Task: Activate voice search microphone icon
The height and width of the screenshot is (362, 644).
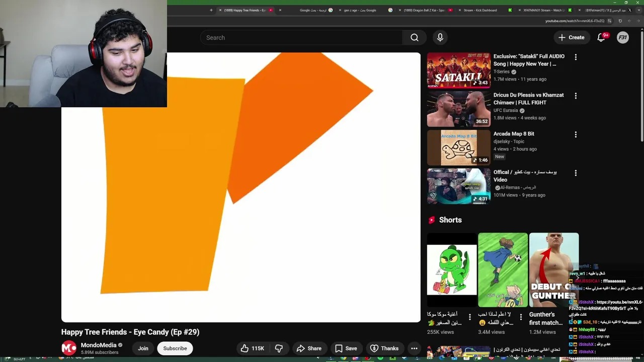Action: coord(440,38)
